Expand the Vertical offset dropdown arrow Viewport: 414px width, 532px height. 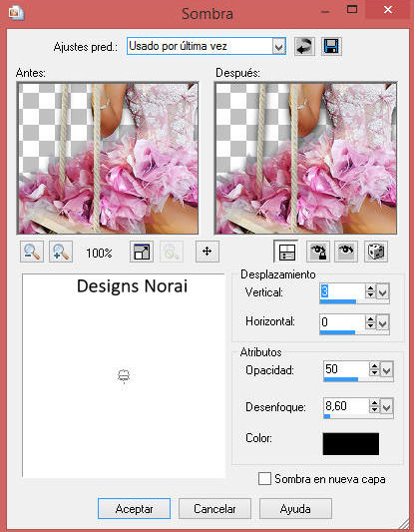(x=383, y=291)
